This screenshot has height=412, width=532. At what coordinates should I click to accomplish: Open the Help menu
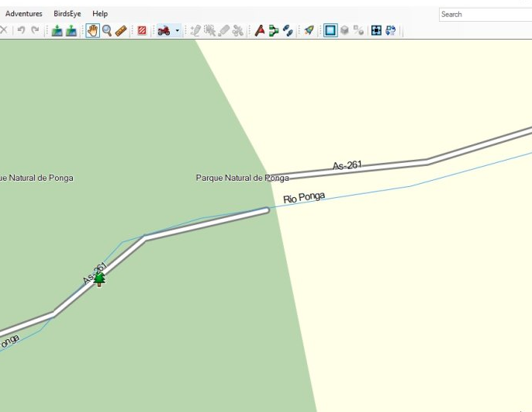pos(100,14)
